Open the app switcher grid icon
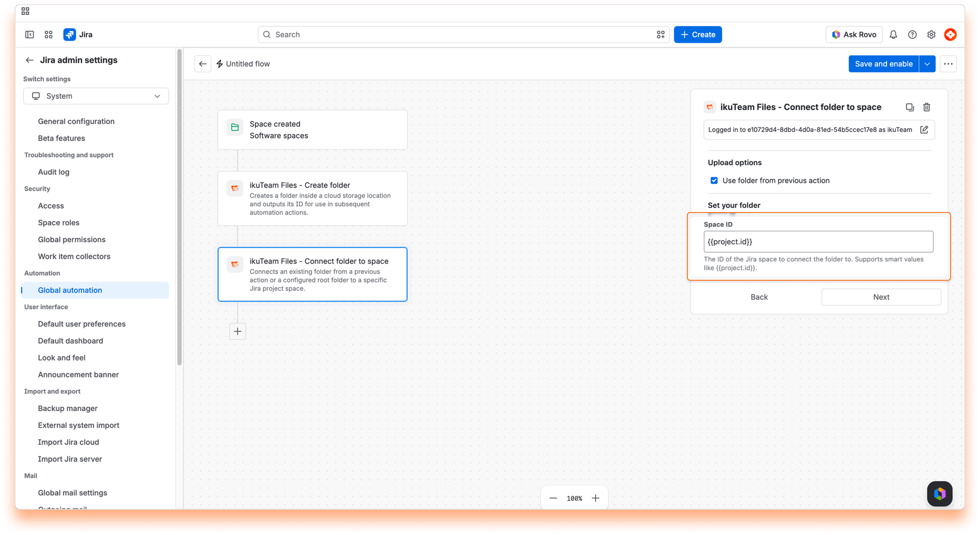This screenshot has height=535, width=980. click(49, 35)
